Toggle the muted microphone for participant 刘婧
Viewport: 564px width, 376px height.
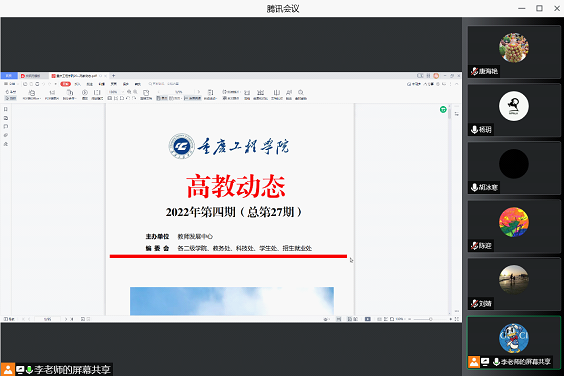pos(474,304)
